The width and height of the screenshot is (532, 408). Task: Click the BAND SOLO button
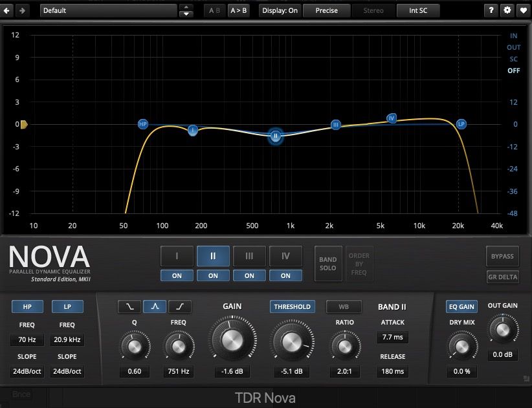click(x=328, y=264)
